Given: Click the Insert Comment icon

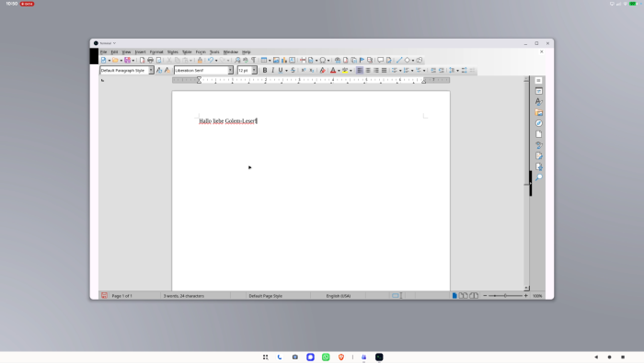Looking at the screenshot, I should point(380,61).
